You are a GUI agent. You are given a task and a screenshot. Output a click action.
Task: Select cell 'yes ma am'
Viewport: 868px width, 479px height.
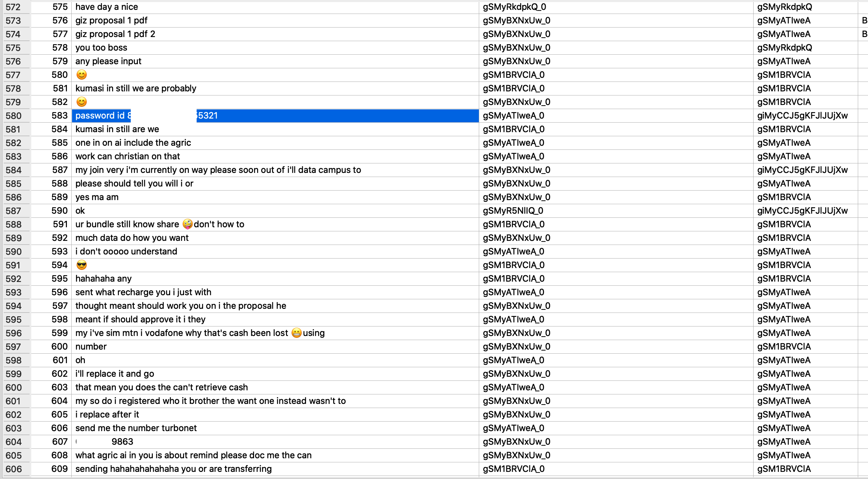pos(275,197)
